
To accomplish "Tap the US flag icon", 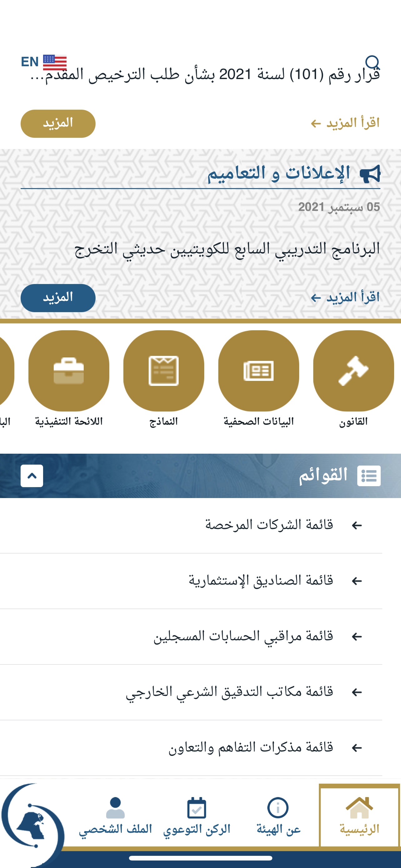I will 55,62.
